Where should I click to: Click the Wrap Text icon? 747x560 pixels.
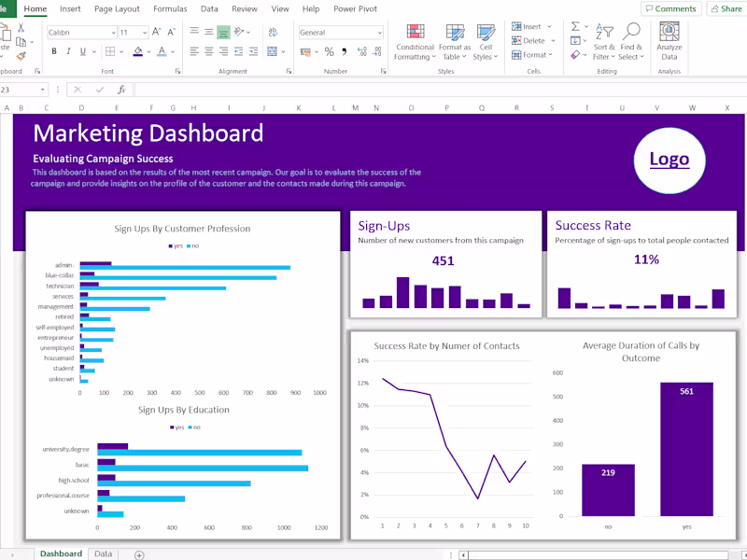[x=273, y=32]
